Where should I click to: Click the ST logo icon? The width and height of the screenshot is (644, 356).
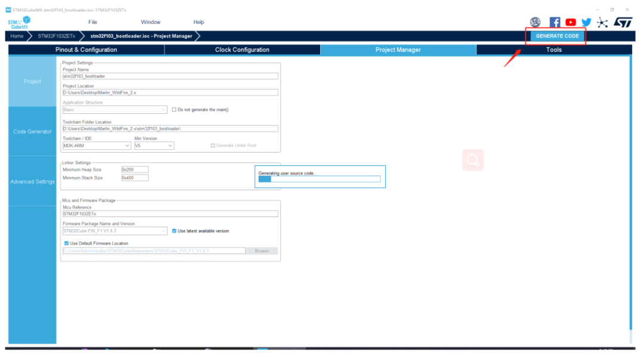(623, 22)
